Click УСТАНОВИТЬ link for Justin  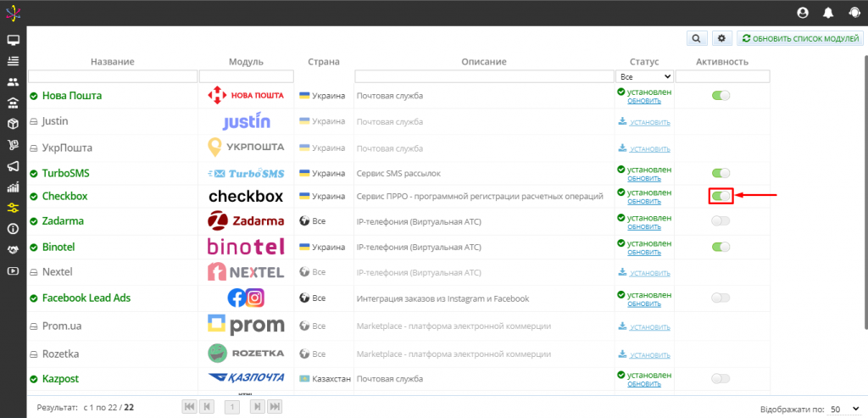coord(649,122)
